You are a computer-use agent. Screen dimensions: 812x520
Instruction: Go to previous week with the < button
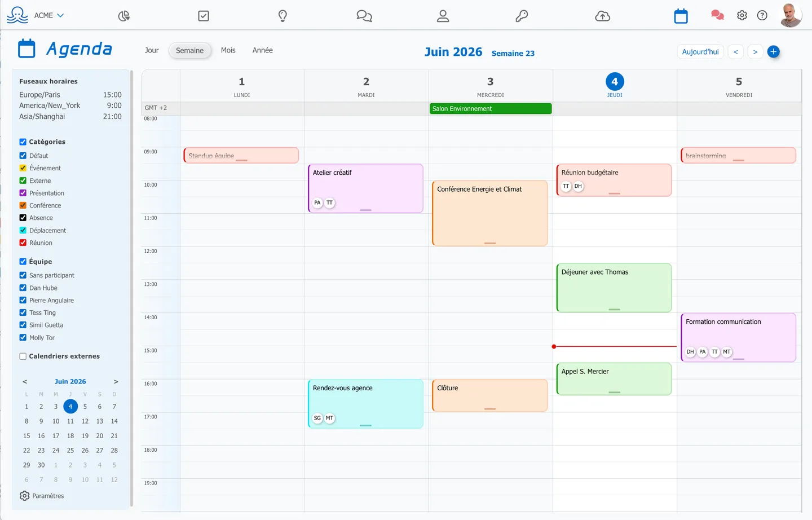pyautogui.click(x=735, y=51)
